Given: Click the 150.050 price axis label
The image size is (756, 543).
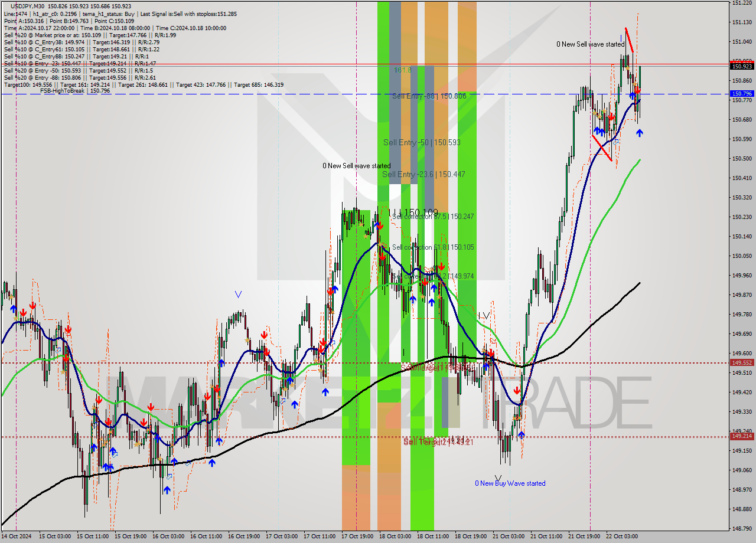Looking at the screenshot, I should (742, 256).
